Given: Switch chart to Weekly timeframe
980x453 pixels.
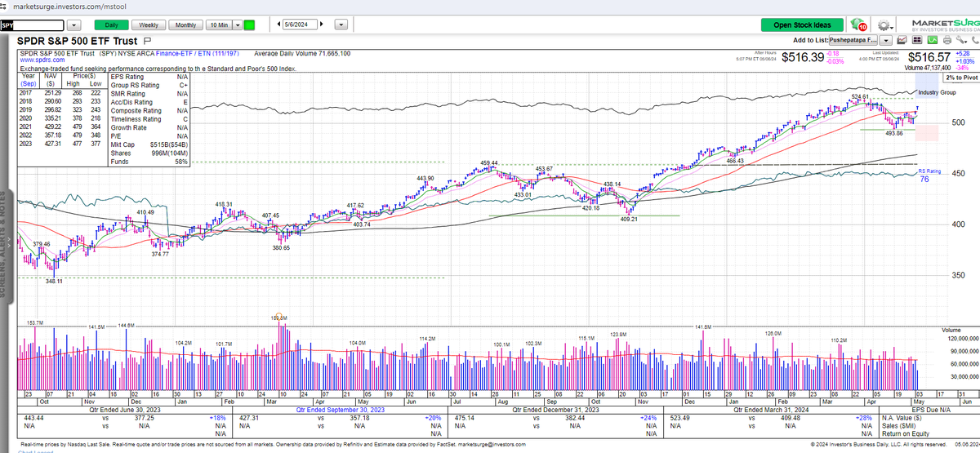Looking at the screenshot, I should click(148, 25).
